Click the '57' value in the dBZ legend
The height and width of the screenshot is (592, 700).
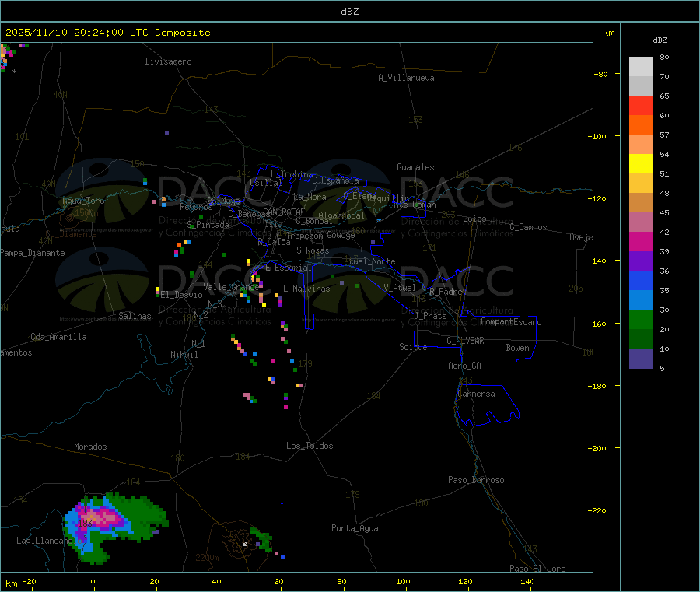point(664,135)
